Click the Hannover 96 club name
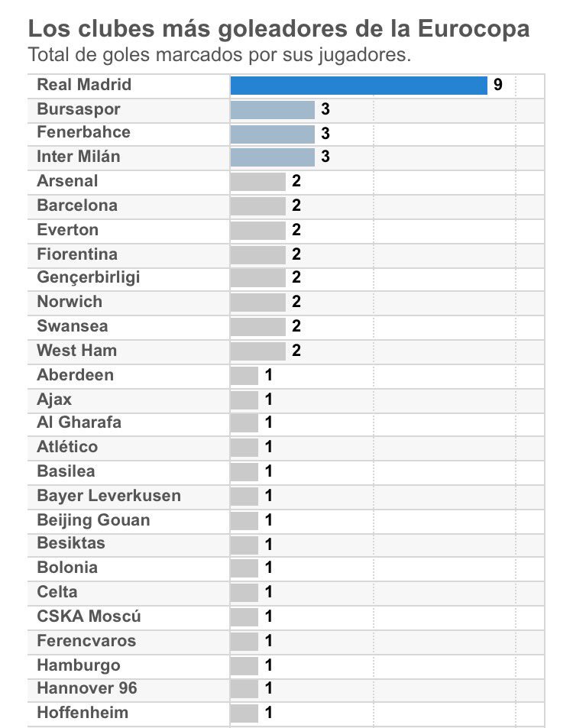 point(86,688)
